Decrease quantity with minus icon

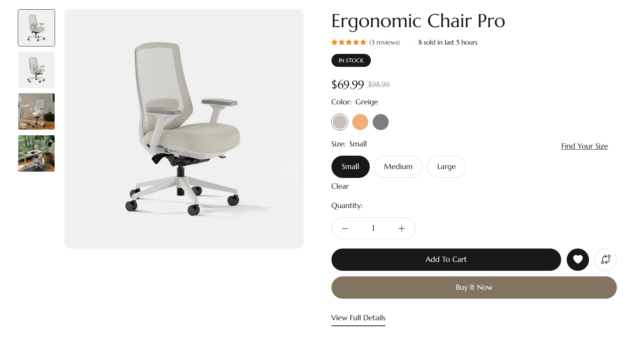(345, 228)
